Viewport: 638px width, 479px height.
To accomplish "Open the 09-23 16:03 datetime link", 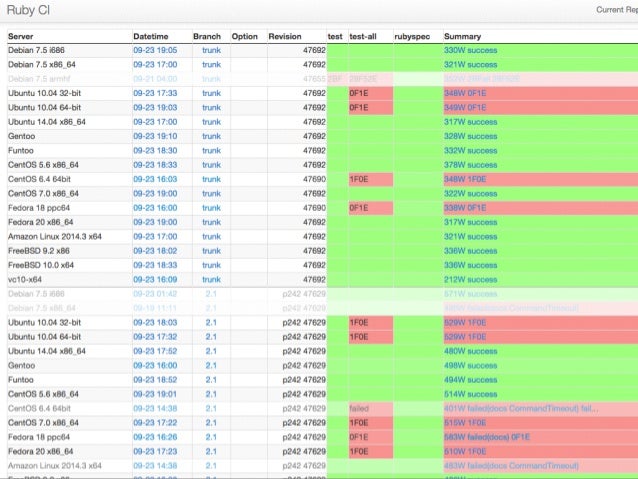I will pyautogui.click(x=155, y=179).
